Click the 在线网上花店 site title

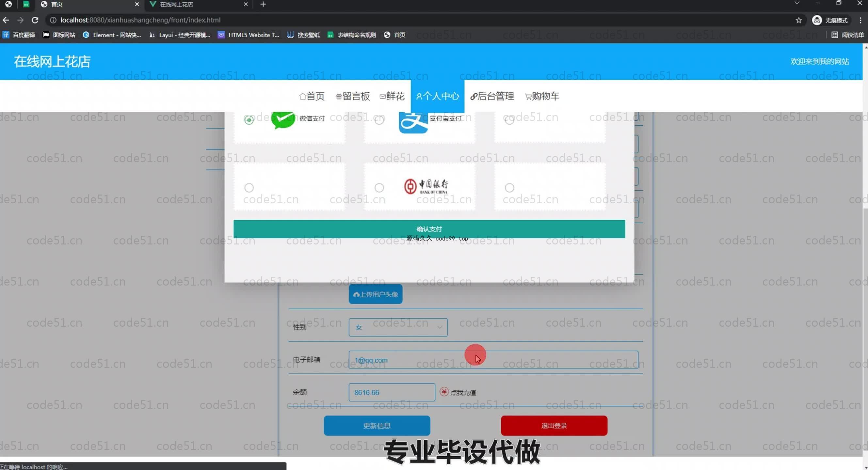(52, 62)
